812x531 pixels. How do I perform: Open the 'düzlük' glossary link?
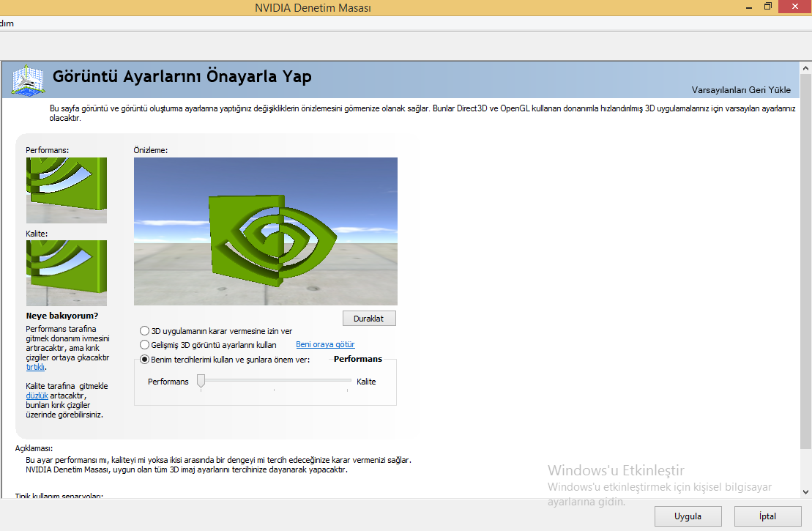coord(37,396)
